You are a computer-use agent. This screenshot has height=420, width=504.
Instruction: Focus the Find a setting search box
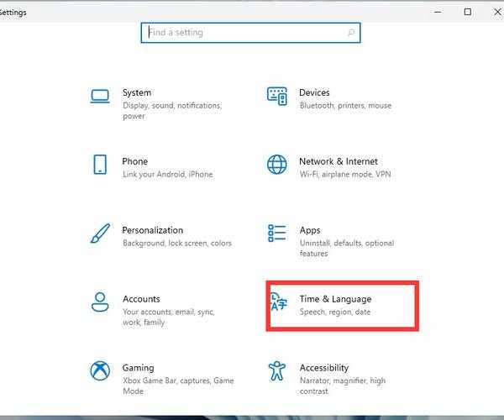pyautogui.click(x=244, y=33)
